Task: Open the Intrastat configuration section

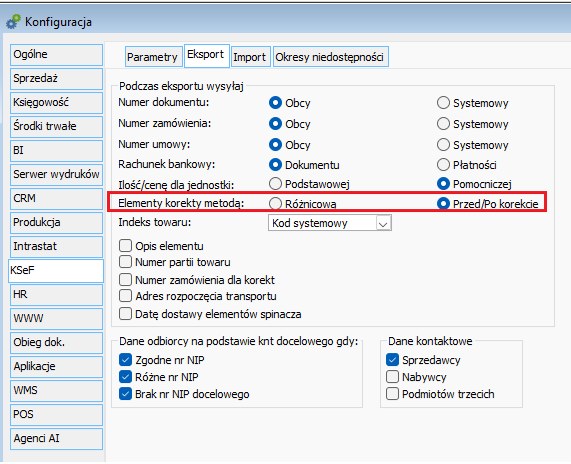Action: click(x=56, y=247)
